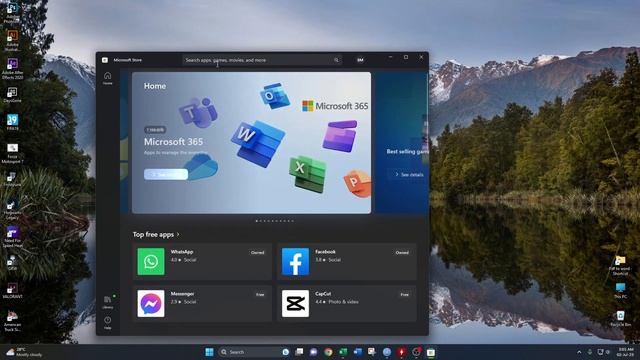The width and height of the screenshot is (640, 360).
Task: Click the Word icon in the banner
Action: pos(258,143)
